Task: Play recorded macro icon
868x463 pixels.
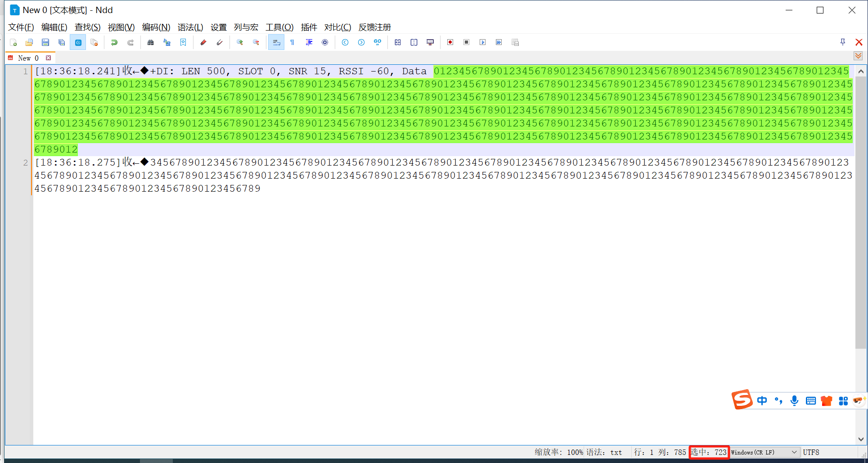Action: pos(483,42)
